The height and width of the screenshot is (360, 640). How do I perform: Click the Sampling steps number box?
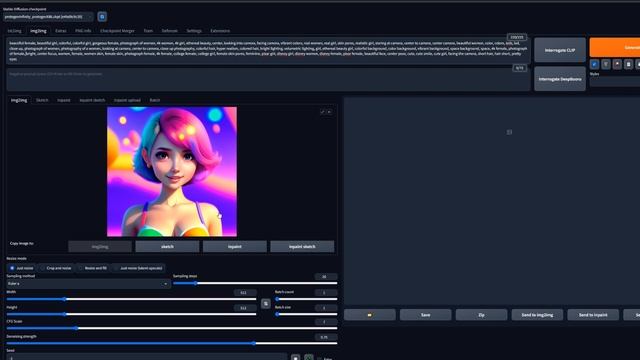(326, 277)
